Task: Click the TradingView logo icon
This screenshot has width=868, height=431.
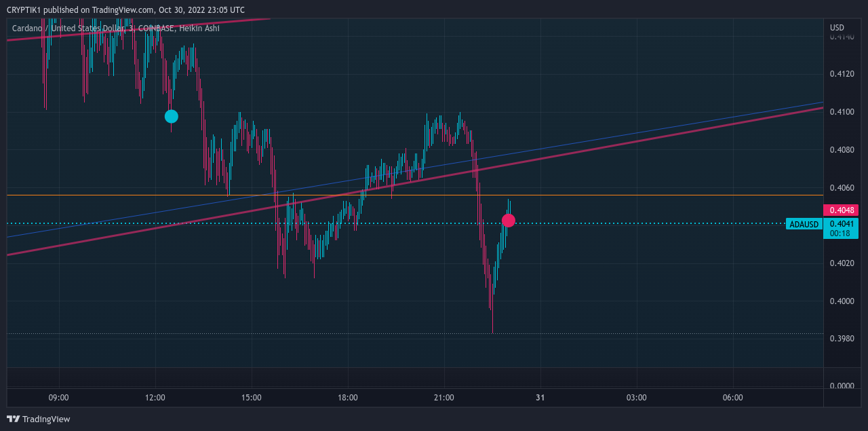Action: click(x=13, y=419)
